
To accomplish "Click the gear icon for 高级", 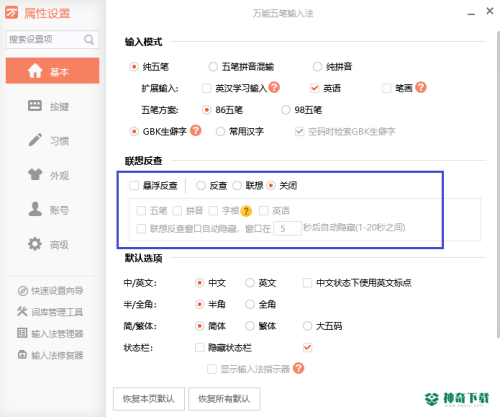I will point(35,244).
